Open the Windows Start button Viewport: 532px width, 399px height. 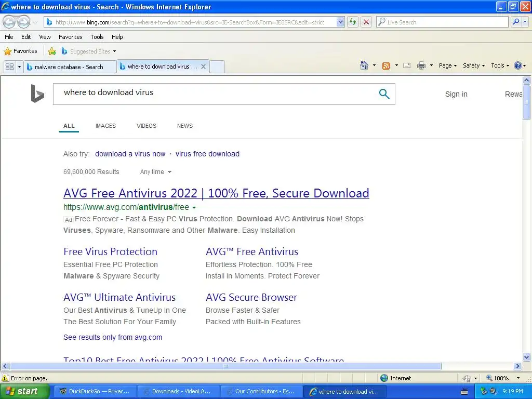pos(24,392)
